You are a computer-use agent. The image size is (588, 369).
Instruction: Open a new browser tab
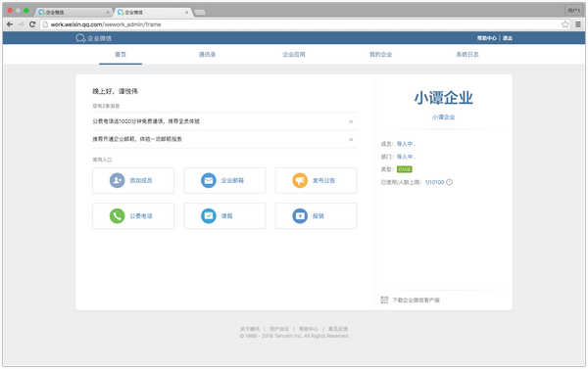200,13
